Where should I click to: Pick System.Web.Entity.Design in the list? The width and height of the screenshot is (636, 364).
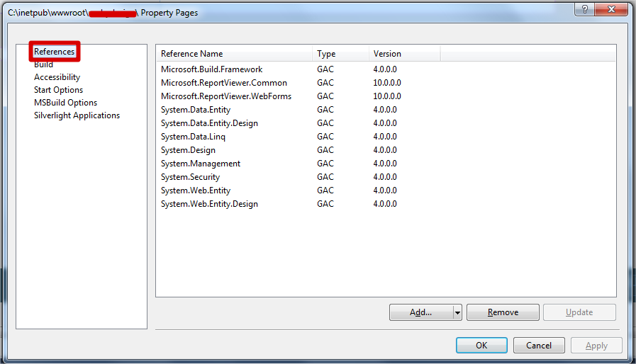pyautogui.click(x=209, y=204)
